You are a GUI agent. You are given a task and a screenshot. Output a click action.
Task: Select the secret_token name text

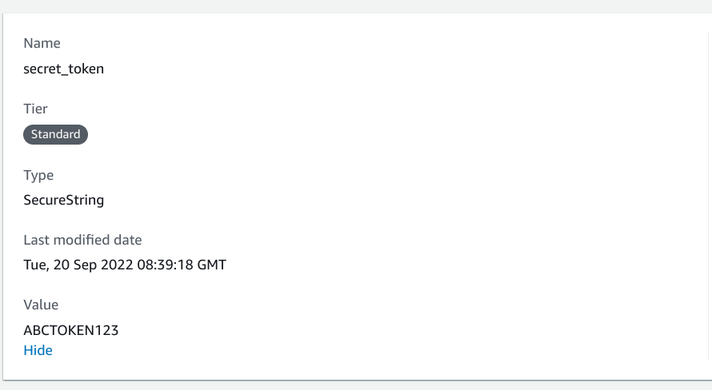coord(64,69)
